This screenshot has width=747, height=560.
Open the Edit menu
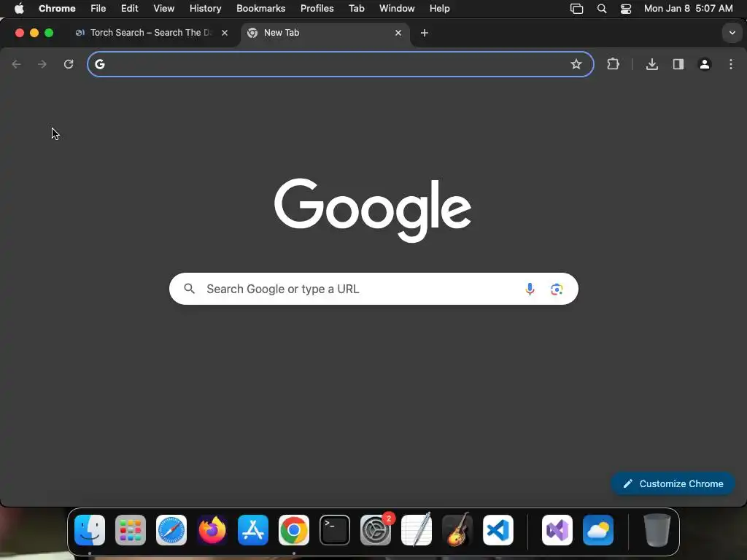[130, 9]
